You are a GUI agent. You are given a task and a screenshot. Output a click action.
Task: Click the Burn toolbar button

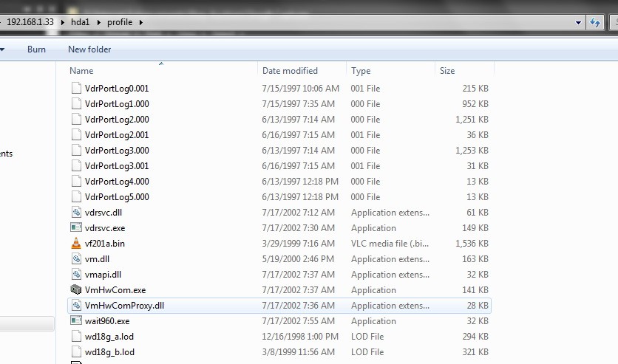(x=36, y=49)
